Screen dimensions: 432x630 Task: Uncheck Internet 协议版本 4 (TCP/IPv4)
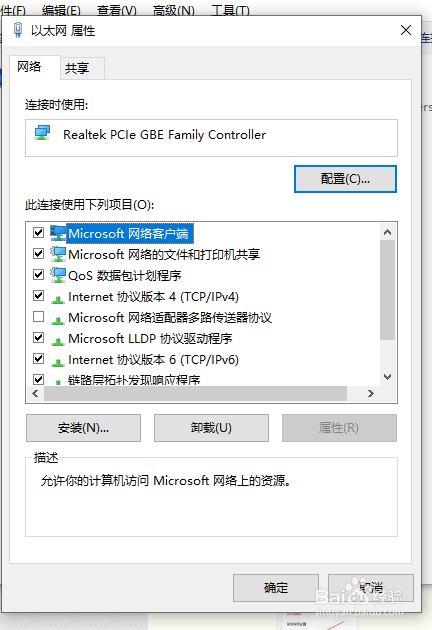coord(39,296)
